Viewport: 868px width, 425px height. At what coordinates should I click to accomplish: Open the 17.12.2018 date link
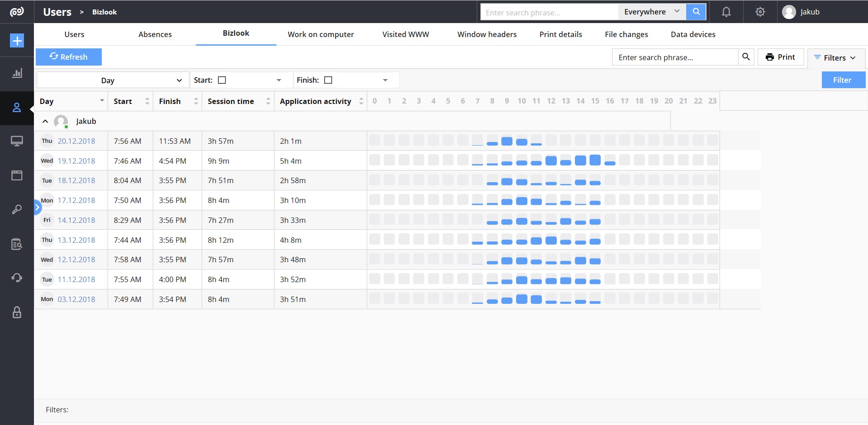[76, 200]
